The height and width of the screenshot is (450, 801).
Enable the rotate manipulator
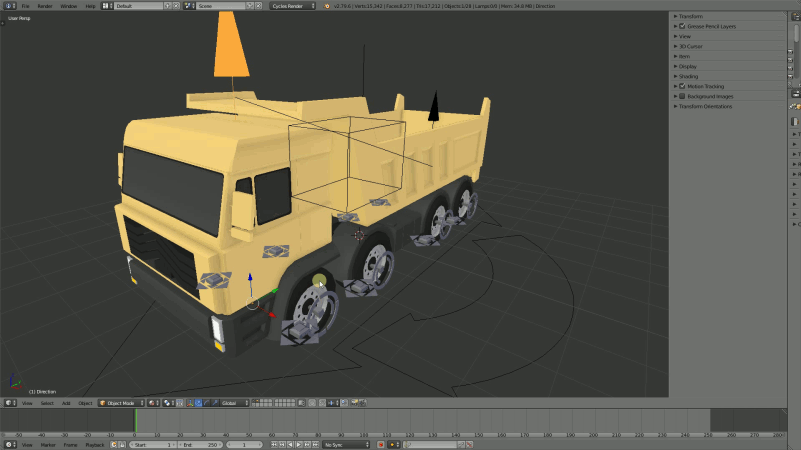click(206, 403)
